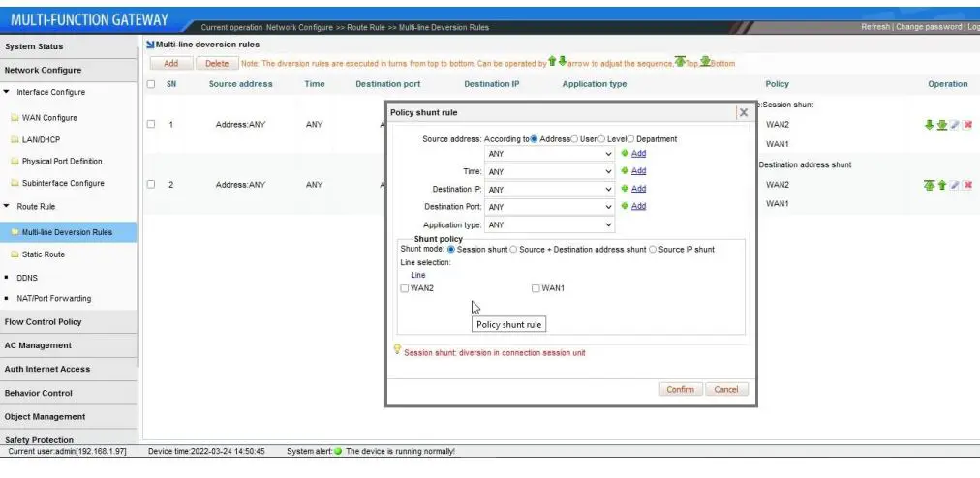Click Add link next to Destination Port

point(639,205)
